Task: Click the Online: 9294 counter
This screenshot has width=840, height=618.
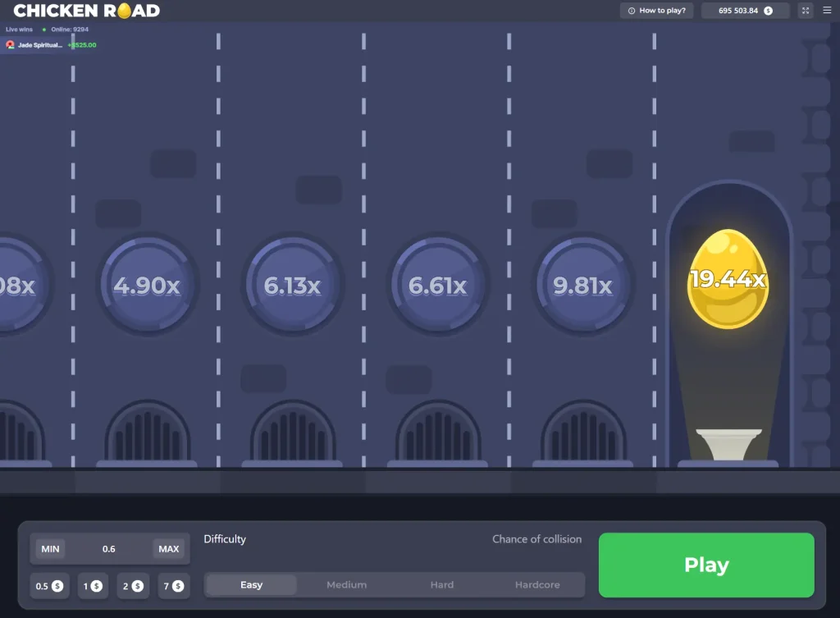Action: point(70,30)
